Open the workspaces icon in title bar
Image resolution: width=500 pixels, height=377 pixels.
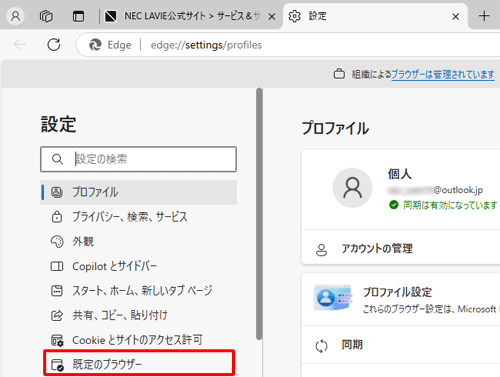pyautogui.click(x=46, y=16)
